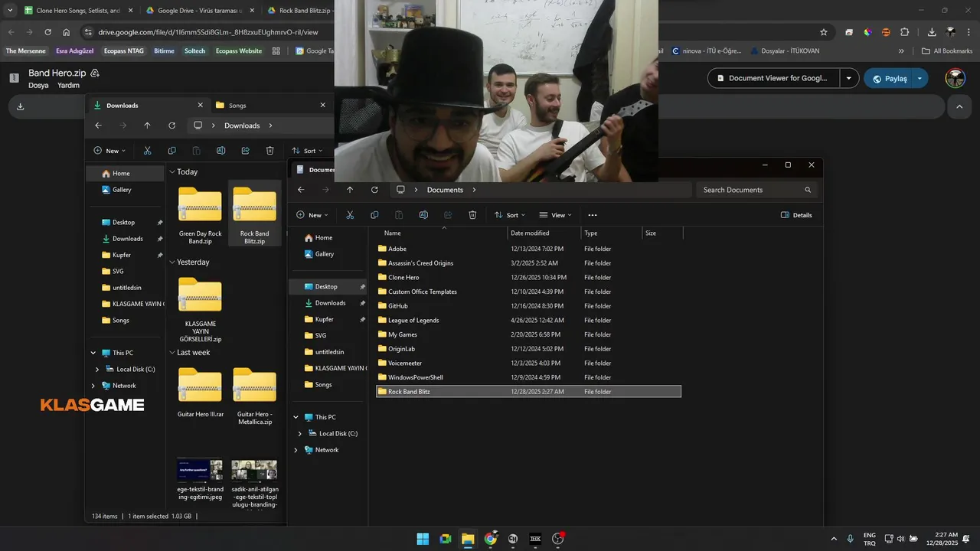Open Document Viewer for Google button
Image resolution: width=980 pixels, height=551 pixels.
[x=773, y=78]
